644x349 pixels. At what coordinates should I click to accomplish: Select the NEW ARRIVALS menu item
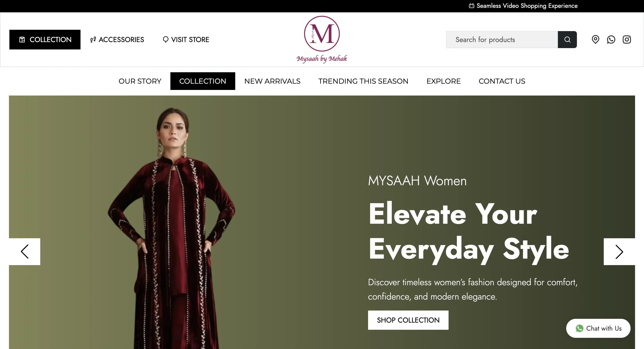click(x=272, y=81)
